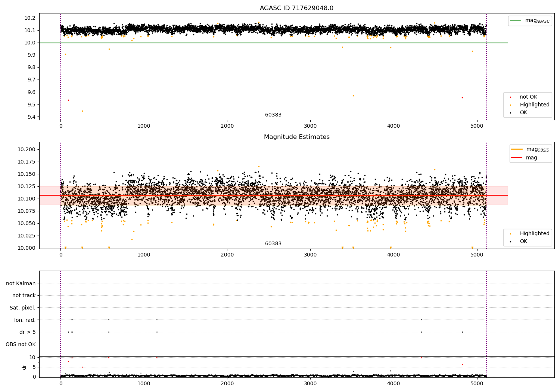The image size is (560, 392).
Task: Click the 9.8 y-axis tick label
Action: [x=32, y=68]
